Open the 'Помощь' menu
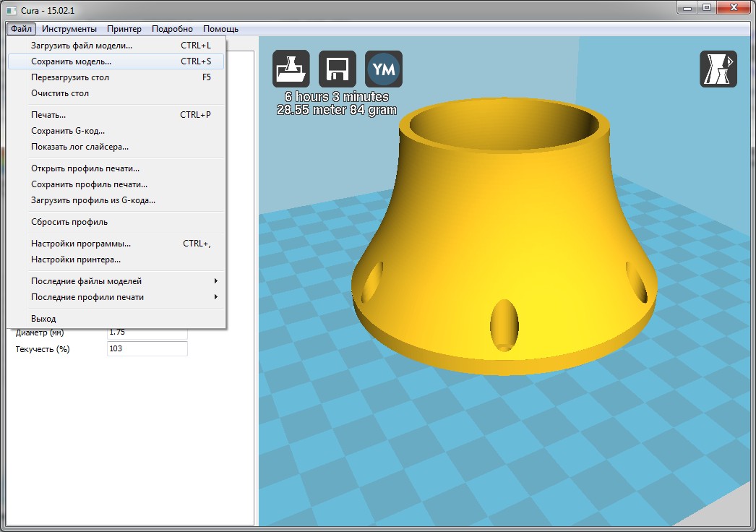Image resolution: width=756 pixels, height=532 pixels. 220,29
